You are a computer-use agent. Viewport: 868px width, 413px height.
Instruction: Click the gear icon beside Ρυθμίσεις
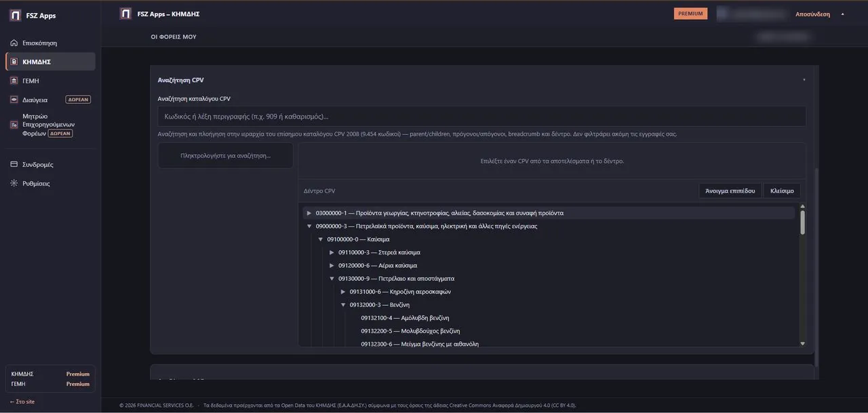[14, 184]
